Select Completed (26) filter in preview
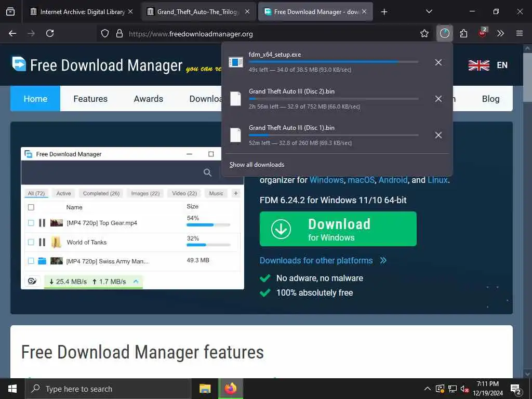Viewport: 532px width, 399px height. point(101,193)
